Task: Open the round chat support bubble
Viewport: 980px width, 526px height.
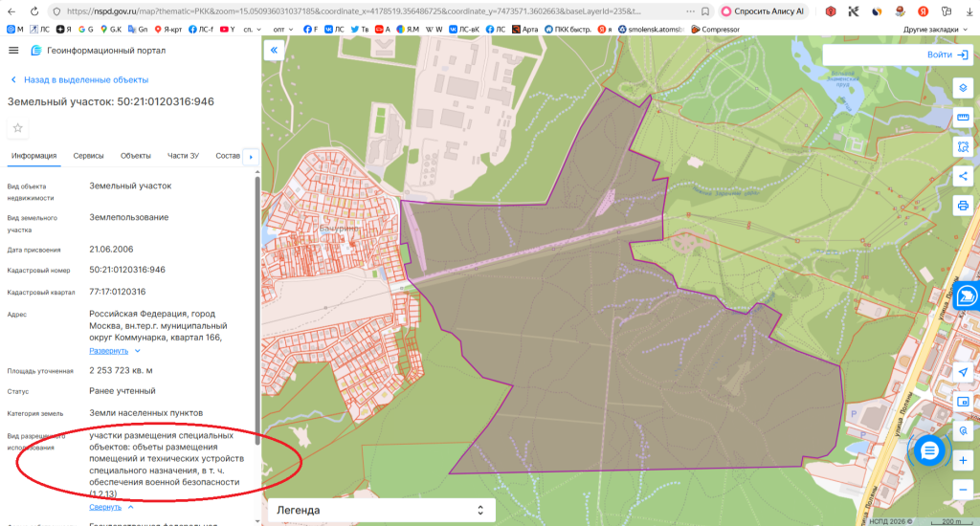Action: click(x=927, y=451)
